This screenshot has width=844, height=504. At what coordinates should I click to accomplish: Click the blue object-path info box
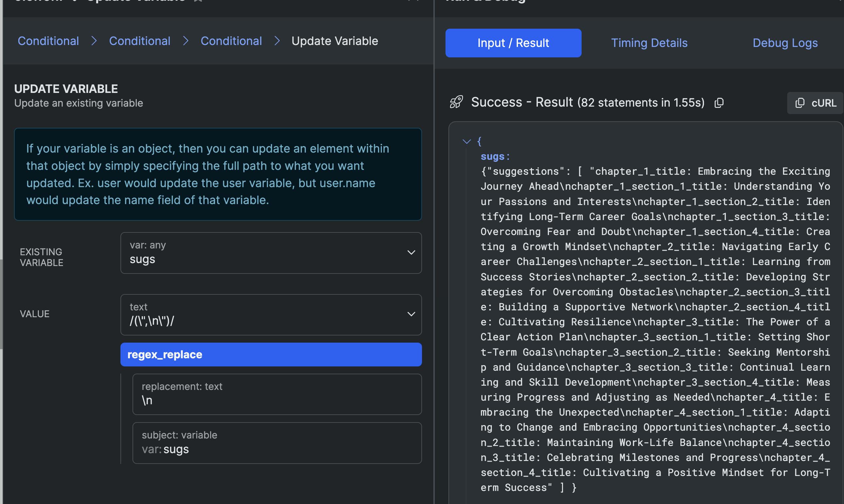coord(218,174)
